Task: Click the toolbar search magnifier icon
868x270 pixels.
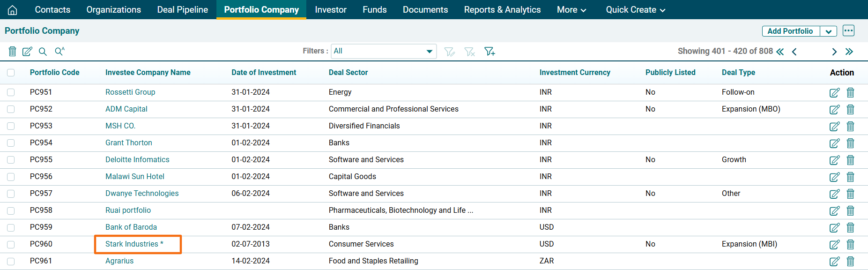Action: coord(43,52)
